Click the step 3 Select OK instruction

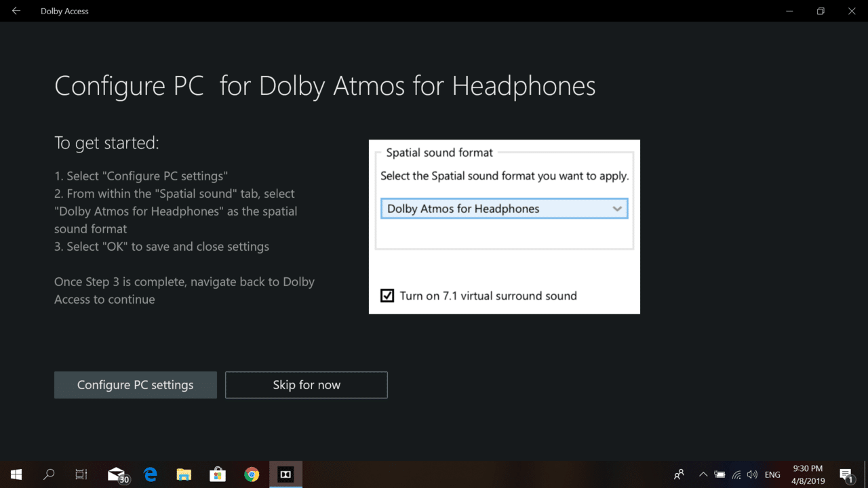pyautogui.click(x=161, y=247)
